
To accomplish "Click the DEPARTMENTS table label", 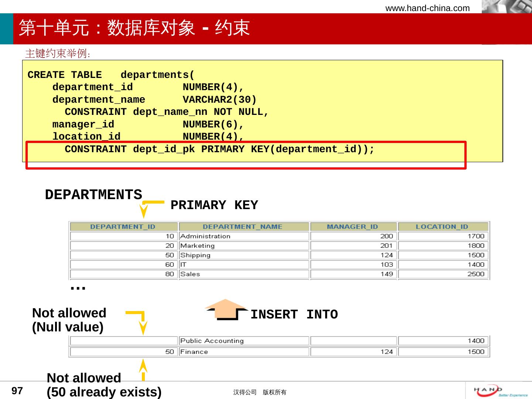I will pos(93,195).
